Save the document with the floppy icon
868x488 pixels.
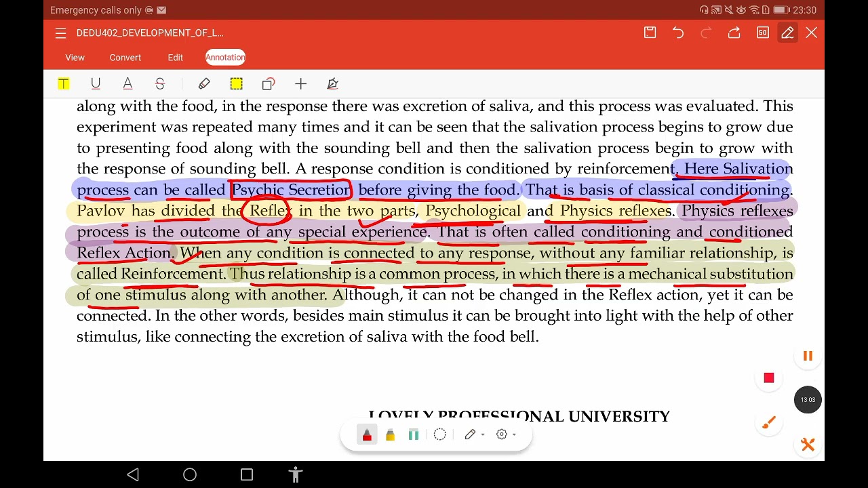[x=650, y=33]
